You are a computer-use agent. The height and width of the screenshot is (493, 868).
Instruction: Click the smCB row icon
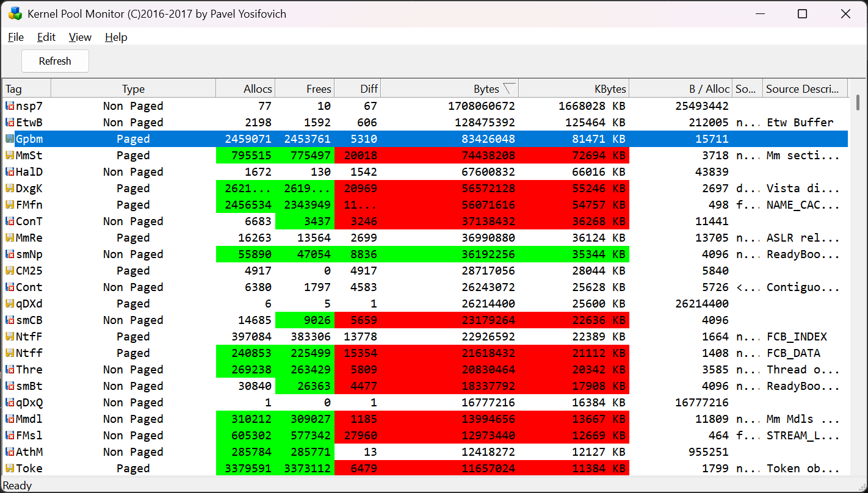[x=10, y=320]
